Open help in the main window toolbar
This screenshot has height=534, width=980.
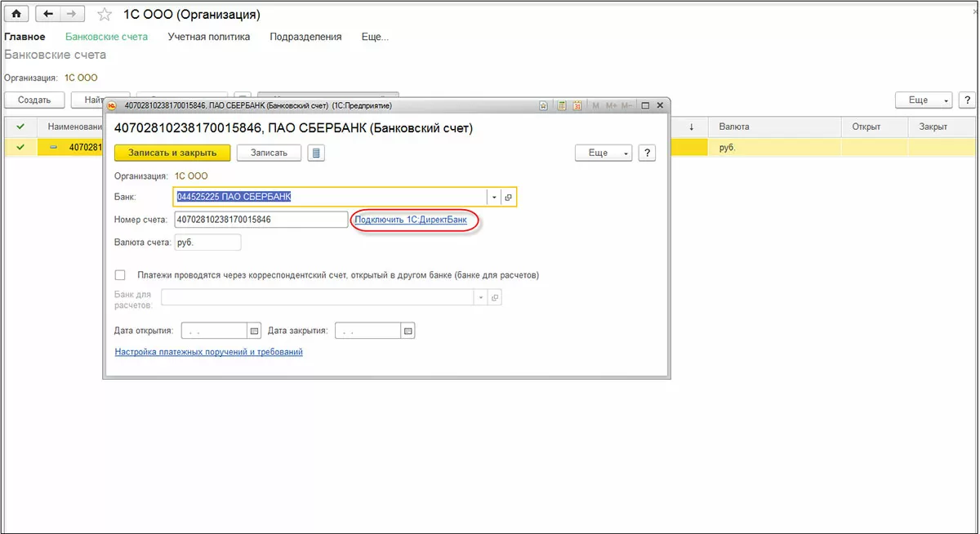click(x=967, y=100)
